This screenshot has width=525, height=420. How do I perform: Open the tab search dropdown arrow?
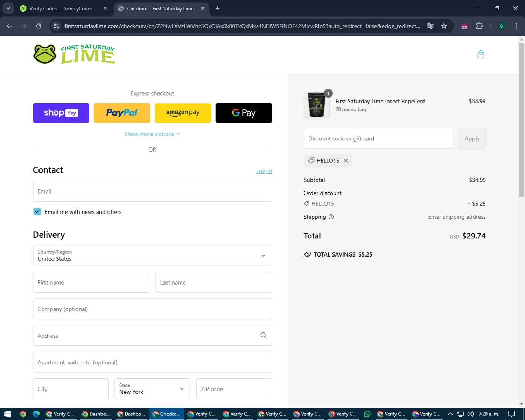coord(8,8)
